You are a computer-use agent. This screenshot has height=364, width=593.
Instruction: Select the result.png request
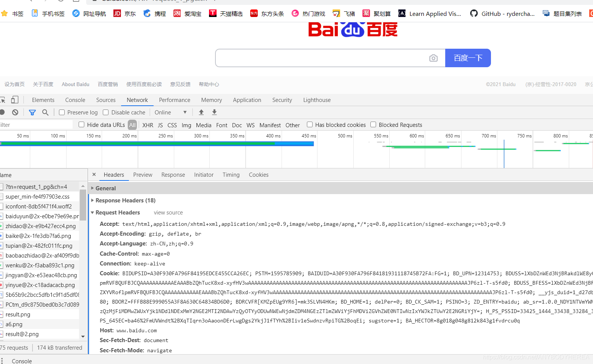18,314
